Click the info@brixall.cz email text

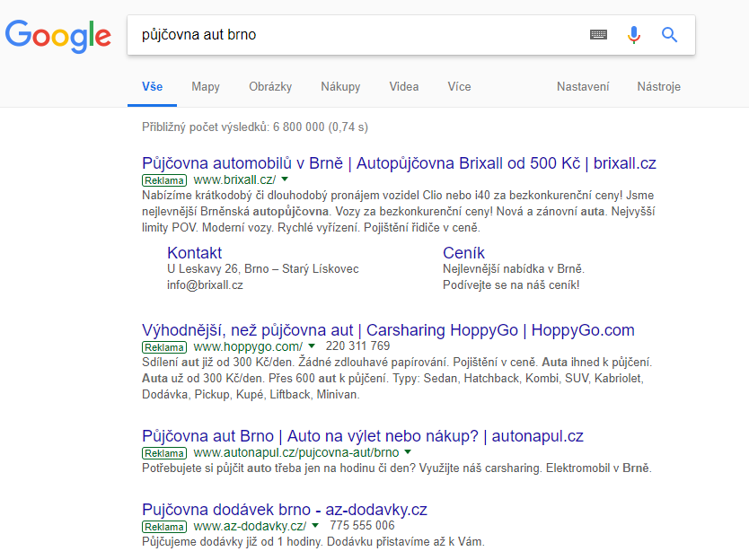click(205, 285)
